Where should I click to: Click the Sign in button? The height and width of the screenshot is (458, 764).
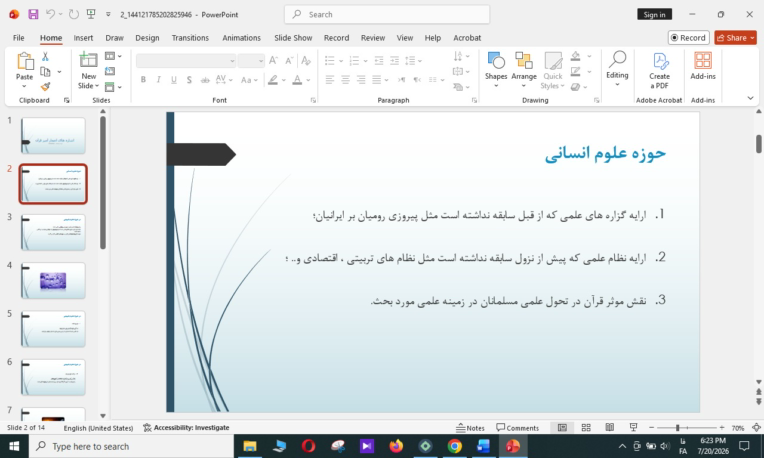tap(654, 15)
